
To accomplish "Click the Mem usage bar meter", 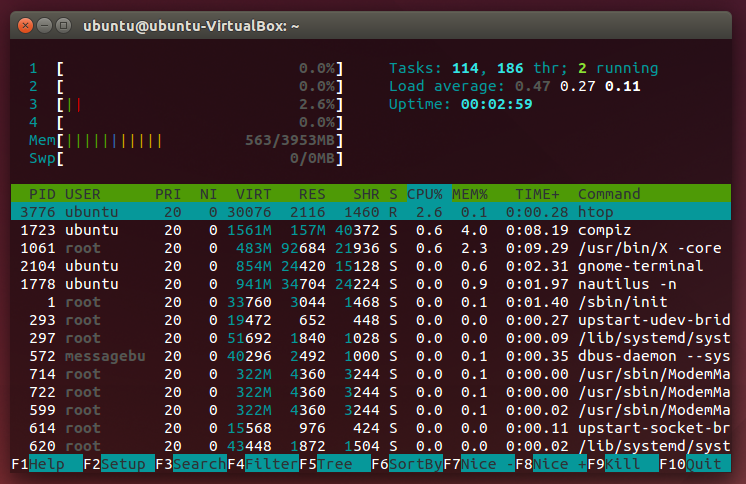I will coord(186,140).
